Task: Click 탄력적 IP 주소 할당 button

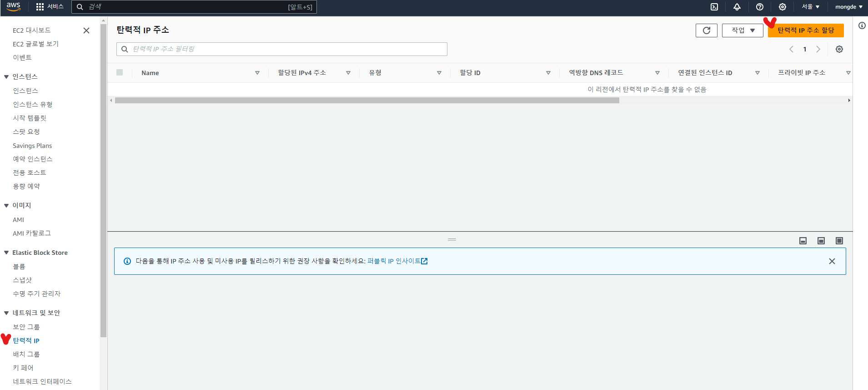Action: tap(806, 30)
